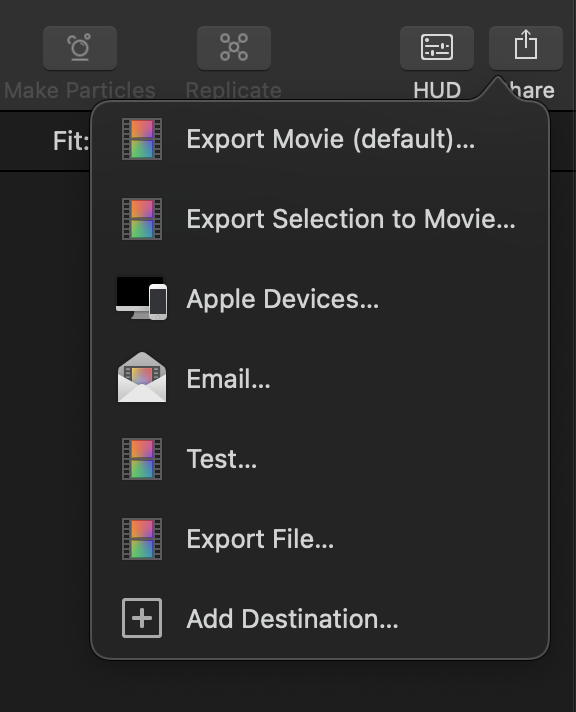Viewport: 576px width, 712px height.
Task: Click filmstrip icon beside Export Movie default
Action: [x=142, y=139]
